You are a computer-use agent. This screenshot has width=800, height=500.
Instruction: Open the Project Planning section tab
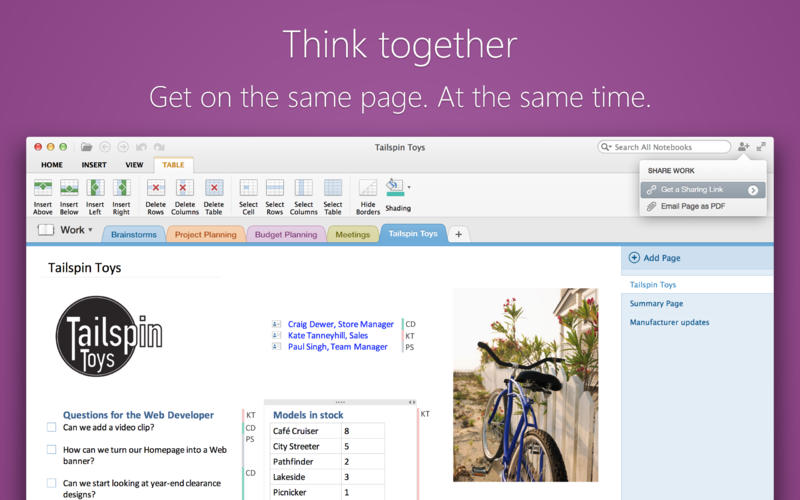click(x=206, y=235)
